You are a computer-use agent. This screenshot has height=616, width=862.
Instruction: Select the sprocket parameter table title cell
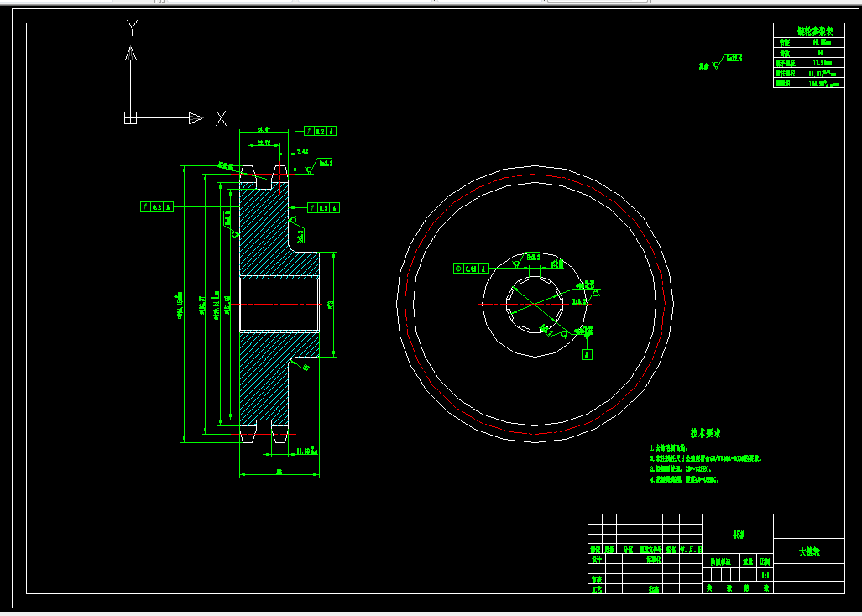click(809, 30)
